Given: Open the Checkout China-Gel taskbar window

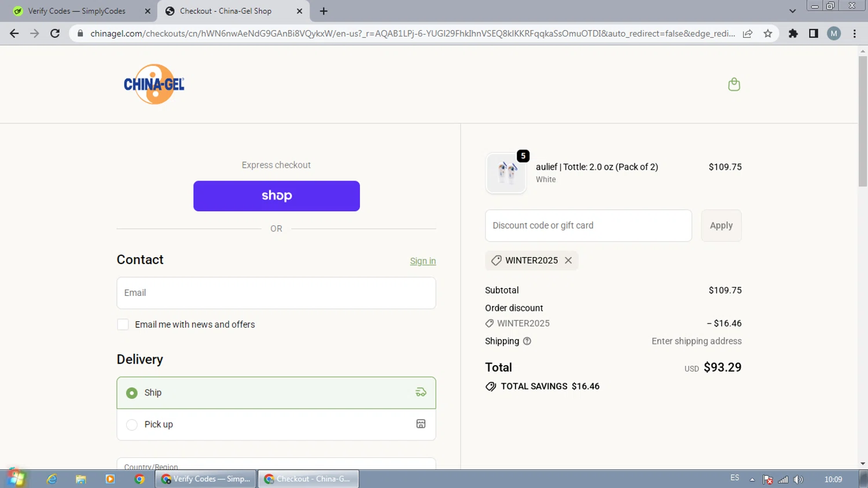Looking at the screenshot, I should [308, 479].
